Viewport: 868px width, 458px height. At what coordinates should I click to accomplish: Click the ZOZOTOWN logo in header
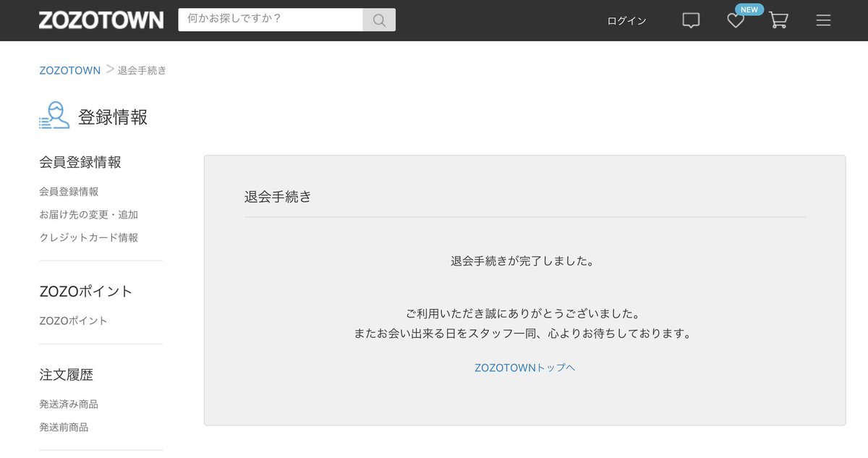pos(101,20)
